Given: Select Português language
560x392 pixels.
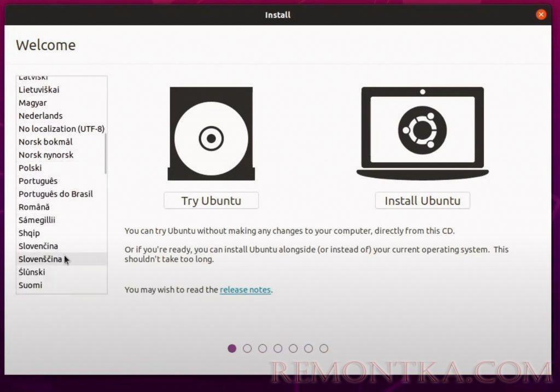Looking at the screenshot, I should tap(61, 181).
